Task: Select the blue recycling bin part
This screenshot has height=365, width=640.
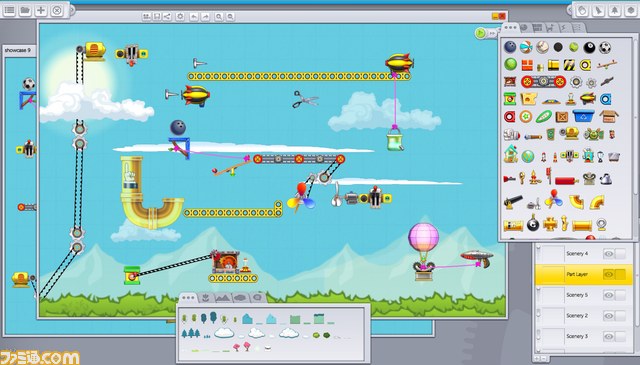Action: tap(584, 116)
